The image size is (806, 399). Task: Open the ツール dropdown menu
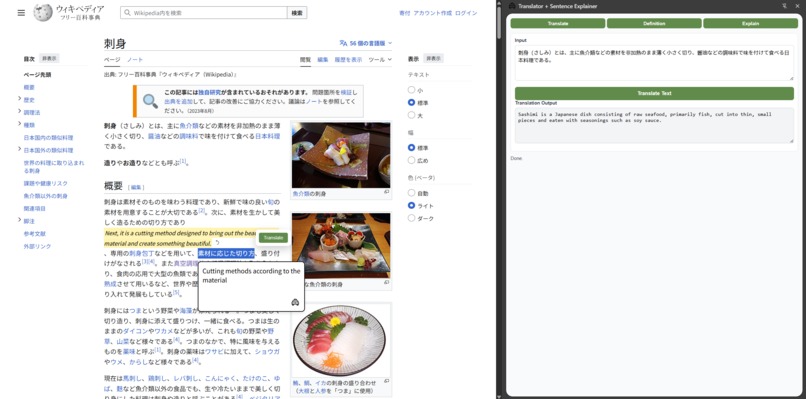380,60
